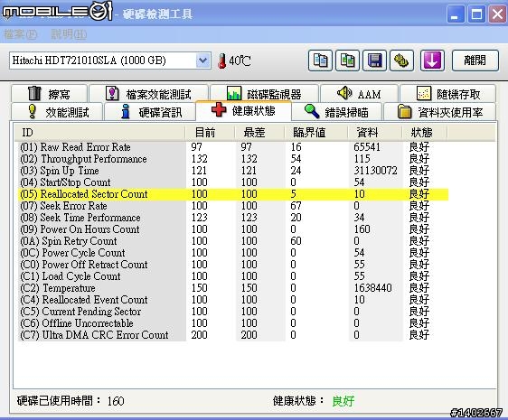Click the magnifier icon on 錯誤掃瞄 tab
This screenshot has height=420, width=508.
[x=312, y=111]
